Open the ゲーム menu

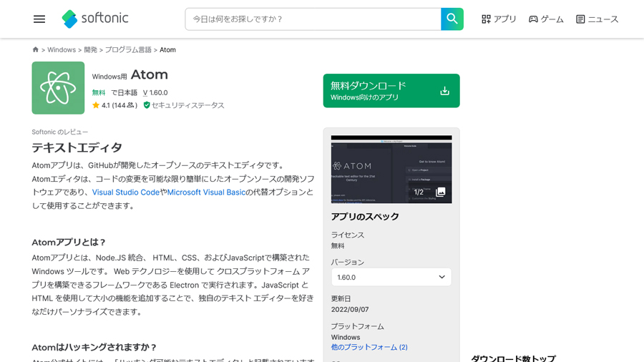(546, 19)
